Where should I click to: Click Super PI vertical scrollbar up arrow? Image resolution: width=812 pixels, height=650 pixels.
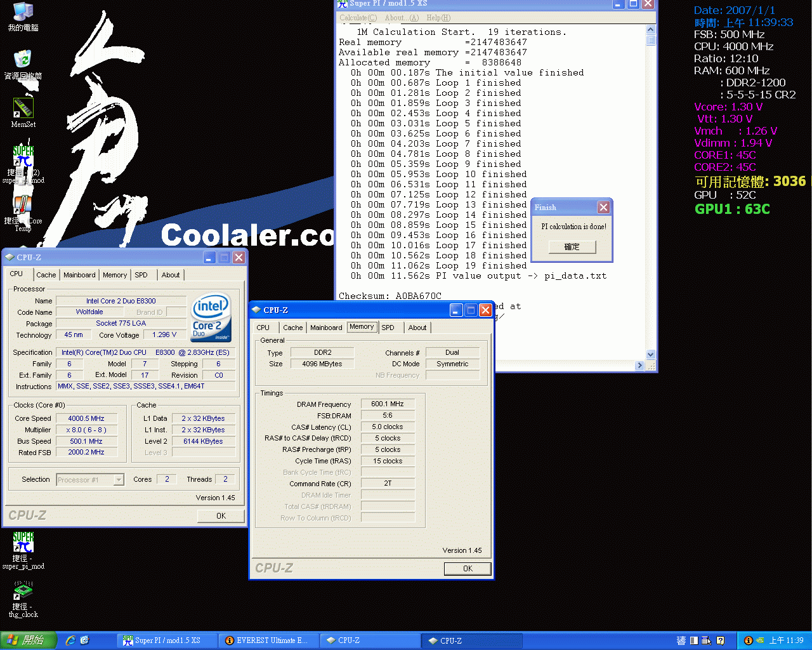click(x=650, y=30)
